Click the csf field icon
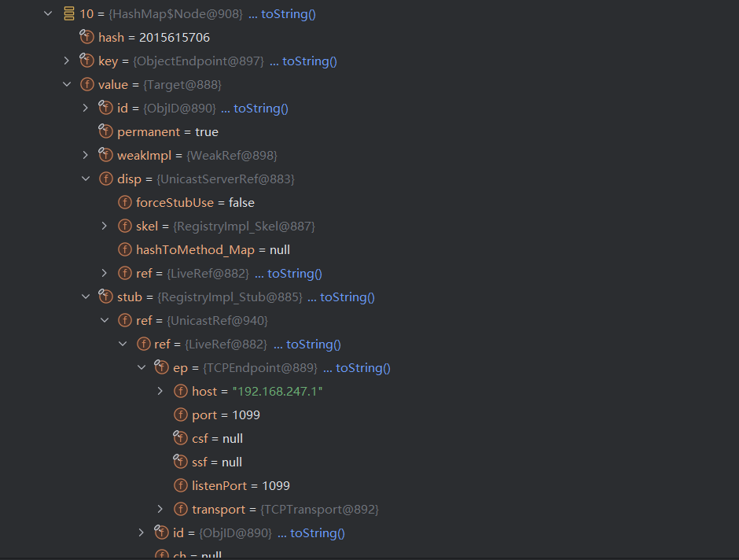The height and width of the screenshot is (560, 739). tap(180, 439)
